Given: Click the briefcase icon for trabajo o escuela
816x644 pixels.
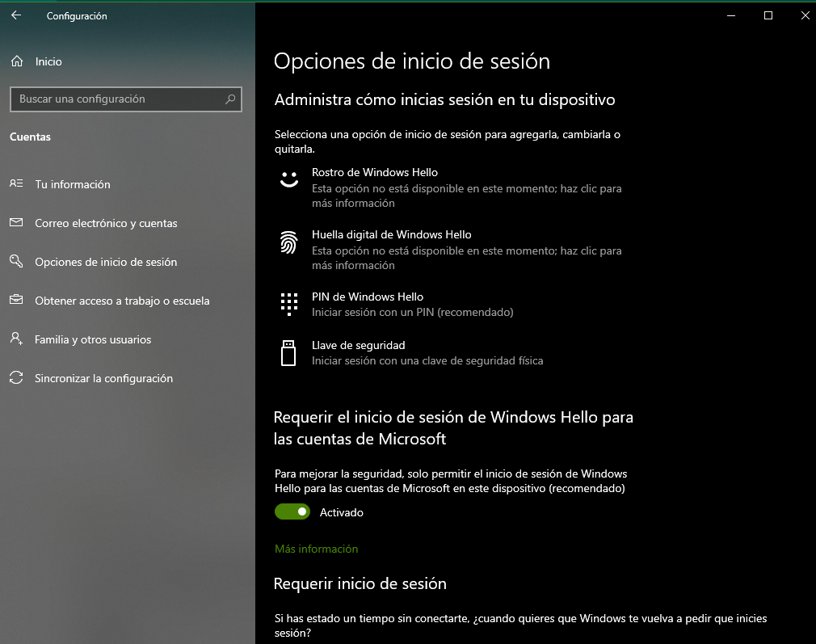Looking at the screenshot, I should click(x=16, y=299).
